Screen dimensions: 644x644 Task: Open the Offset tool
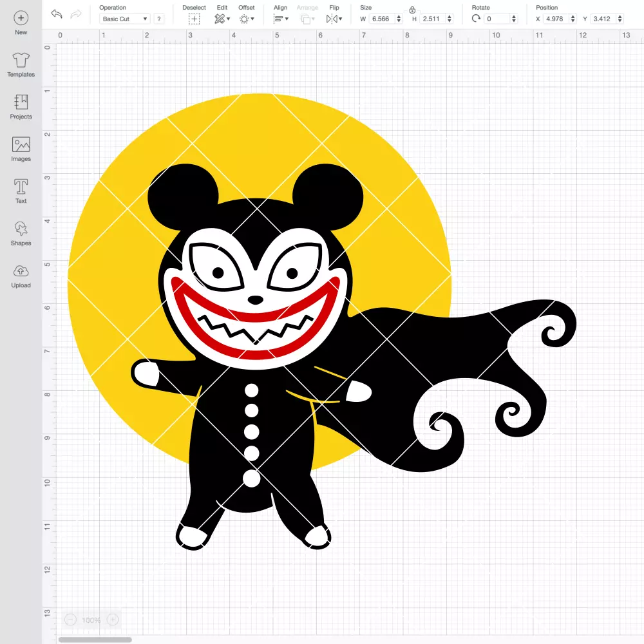click(x=247, y=19)
